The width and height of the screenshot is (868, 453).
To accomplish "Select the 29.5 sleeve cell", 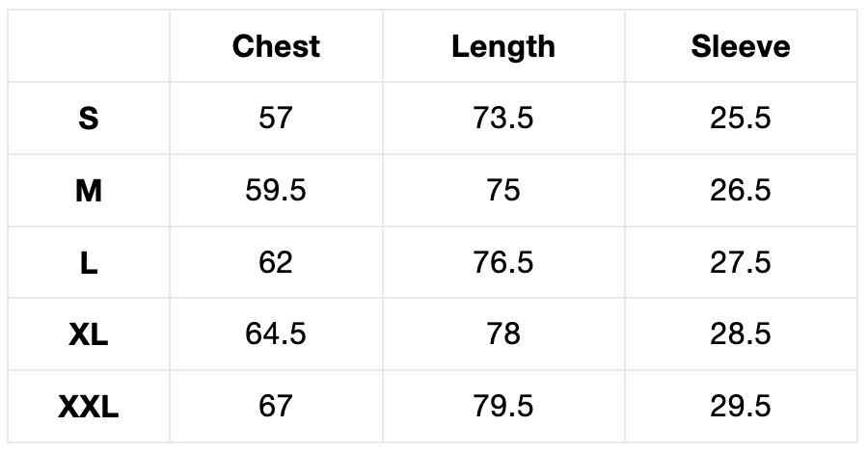I will 740,407.
